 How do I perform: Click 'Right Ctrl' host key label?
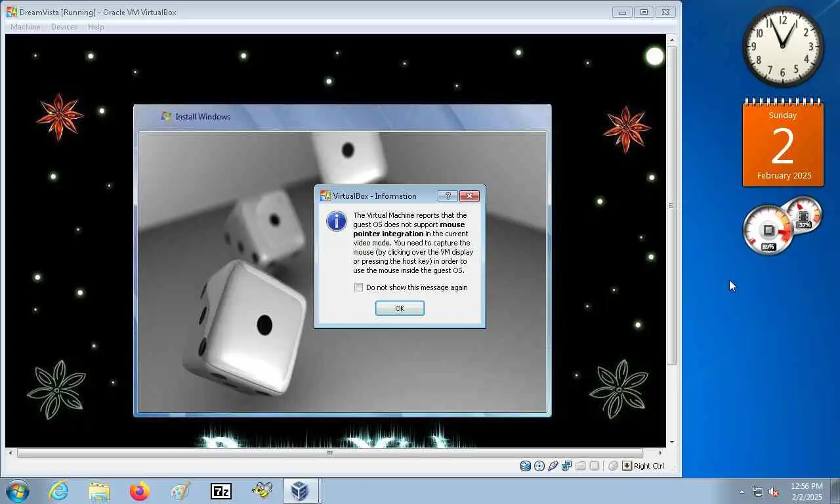coord(649,466)
